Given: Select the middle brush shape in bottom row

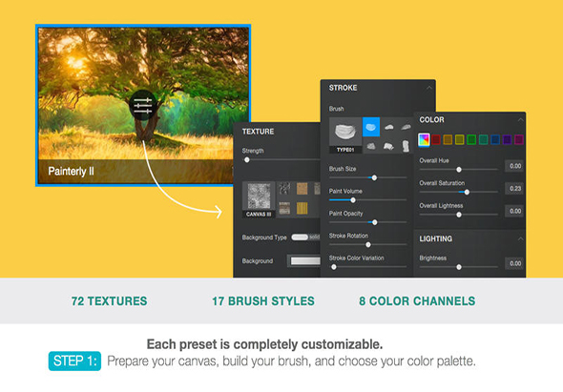Looking at the screenshot, I should click(388, 146).
